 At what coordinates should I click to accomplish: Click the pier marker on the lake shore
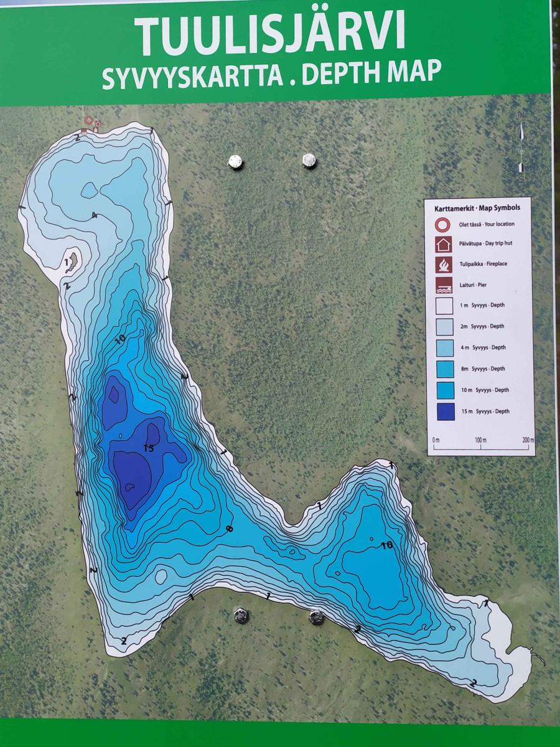click(84, 131)
